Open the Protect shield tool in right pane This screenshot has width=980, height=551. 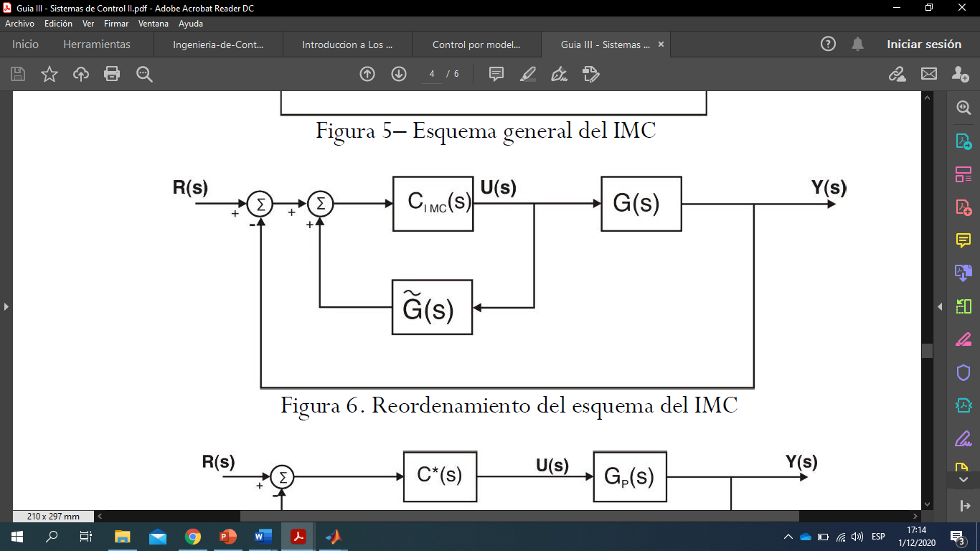(x=963, y=372)
